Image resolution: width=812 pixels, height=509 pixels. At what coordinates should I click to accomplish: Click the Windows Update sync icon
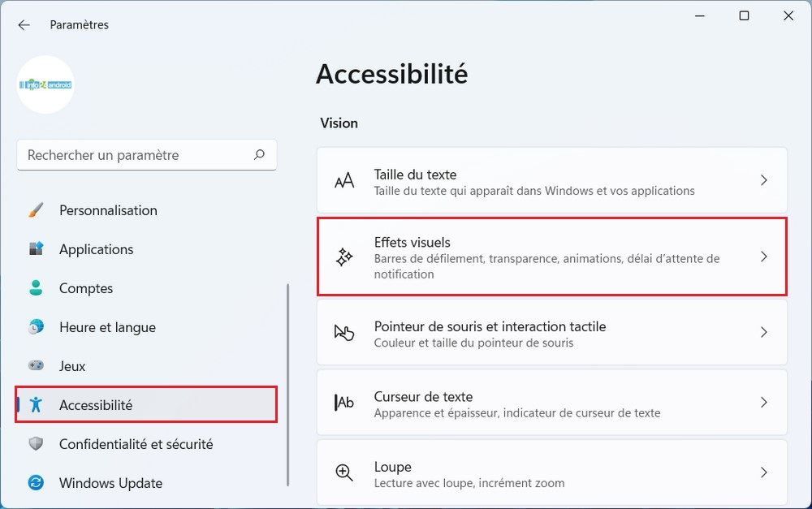point(36,483)
